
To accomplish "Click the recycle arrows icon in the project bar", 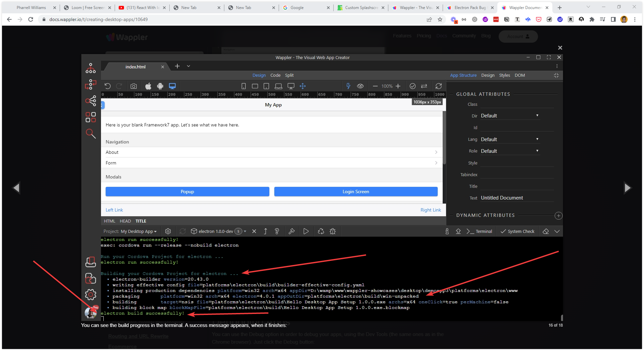I will click(321, 231).
